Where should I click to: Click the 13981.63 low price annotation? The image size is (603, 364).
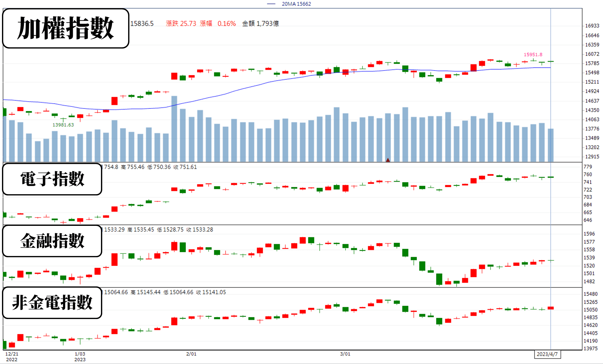click(x=63, y=125)
